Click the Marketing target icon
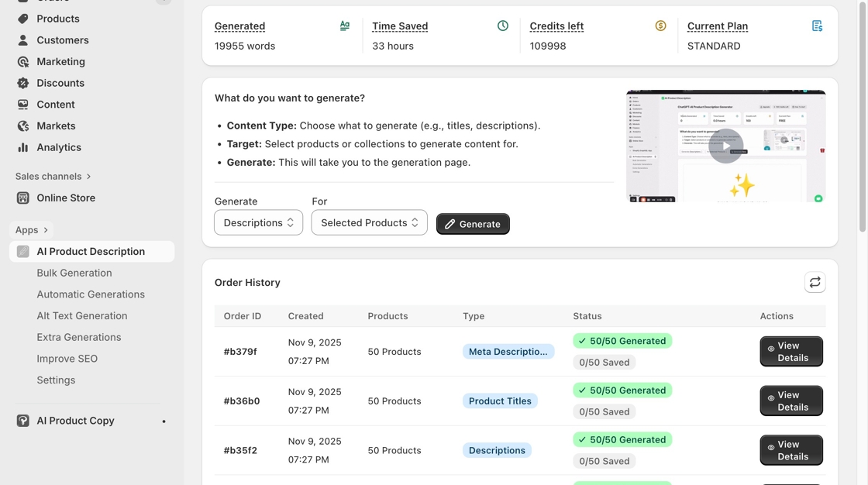868x485 pixels. [x=23, y=61]
